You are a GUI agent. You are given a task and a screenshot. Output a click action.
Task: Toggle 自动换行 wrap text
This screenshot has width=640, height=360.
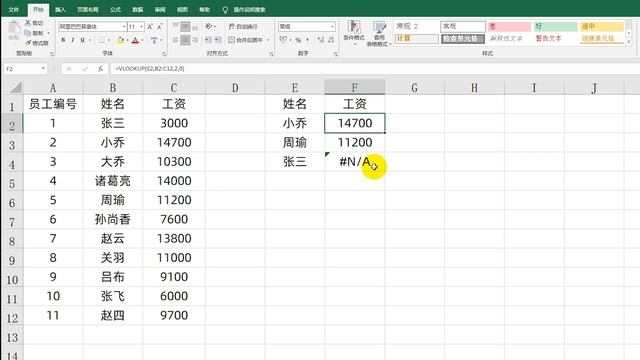[x=243, y=27]
